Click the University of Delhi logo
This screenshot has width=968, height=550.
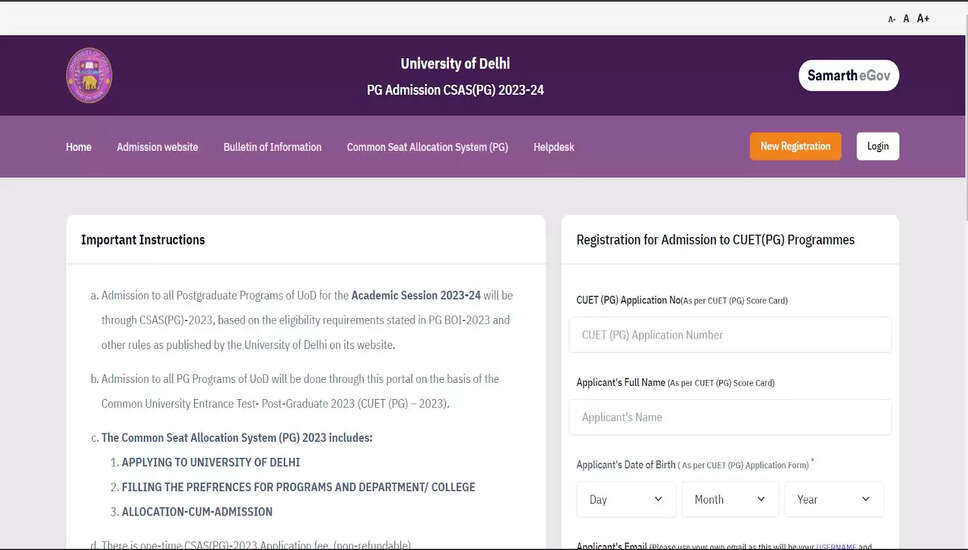click(x=89, y=76)
